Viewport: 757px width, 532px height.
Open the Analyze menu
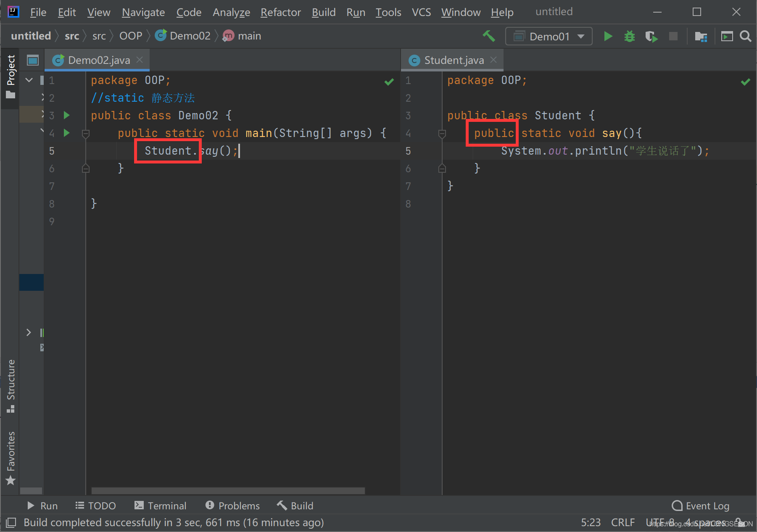coord(231,12)
